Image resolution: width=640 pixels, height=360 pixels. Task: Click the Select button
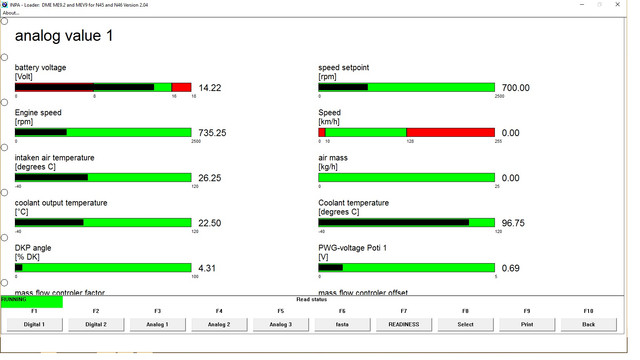coord(465,324)
